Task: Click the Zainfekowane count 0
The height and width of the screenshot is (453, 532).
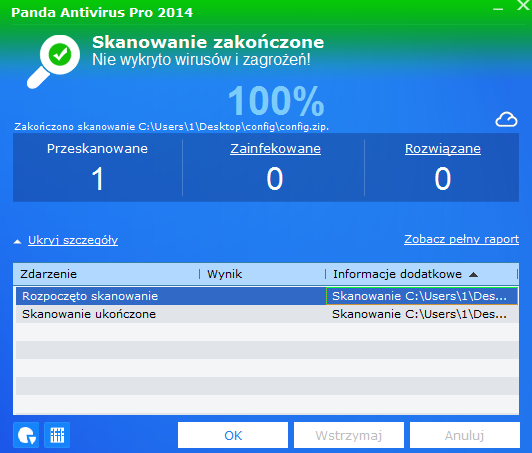Action: [x=274, y=178]
